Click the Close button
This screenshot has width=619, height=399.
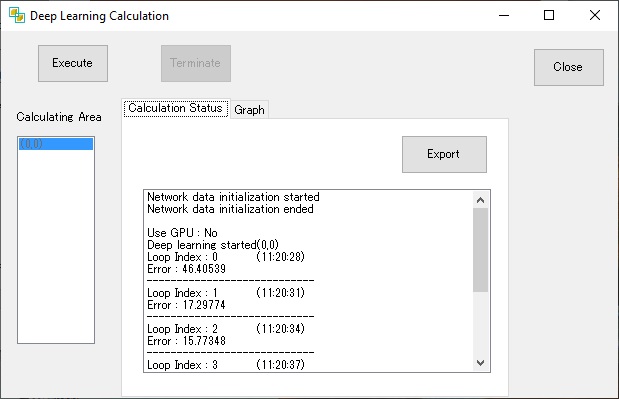[568, 67]
